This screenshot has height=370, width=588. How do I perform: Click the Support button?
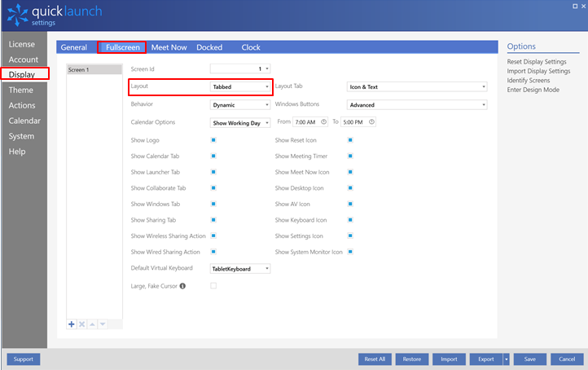24,359
